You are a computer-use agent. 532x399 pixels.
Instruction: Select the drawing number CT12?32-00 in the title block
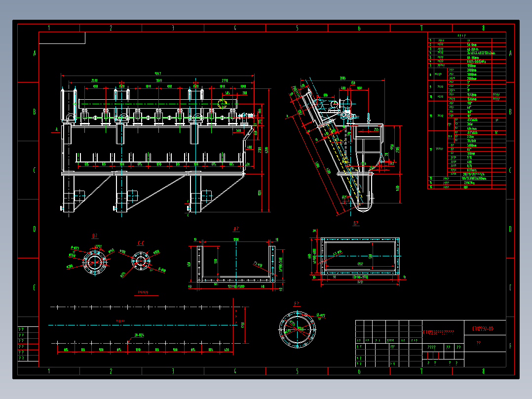(483, 329)
